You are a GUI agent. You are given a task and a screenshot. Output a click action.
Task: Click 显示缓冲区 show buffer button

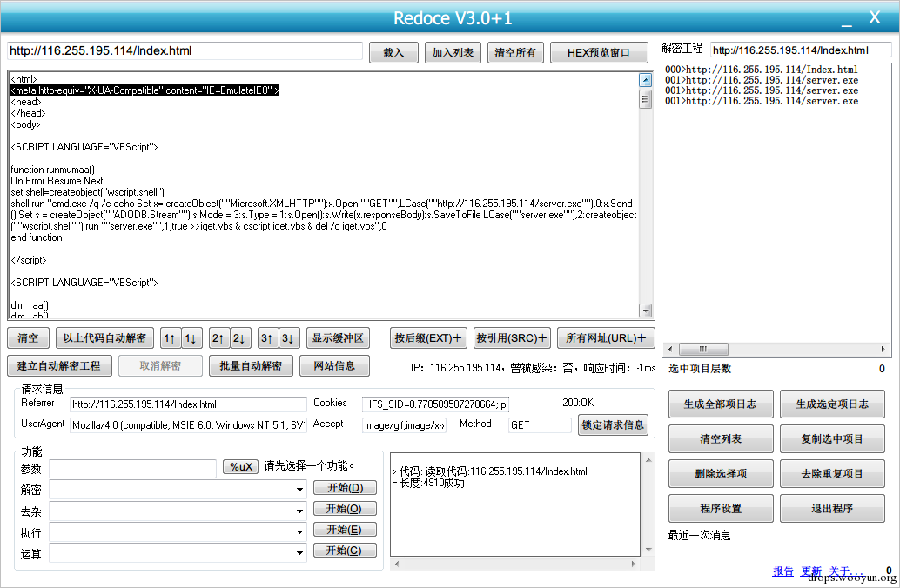tap(338, 337)
